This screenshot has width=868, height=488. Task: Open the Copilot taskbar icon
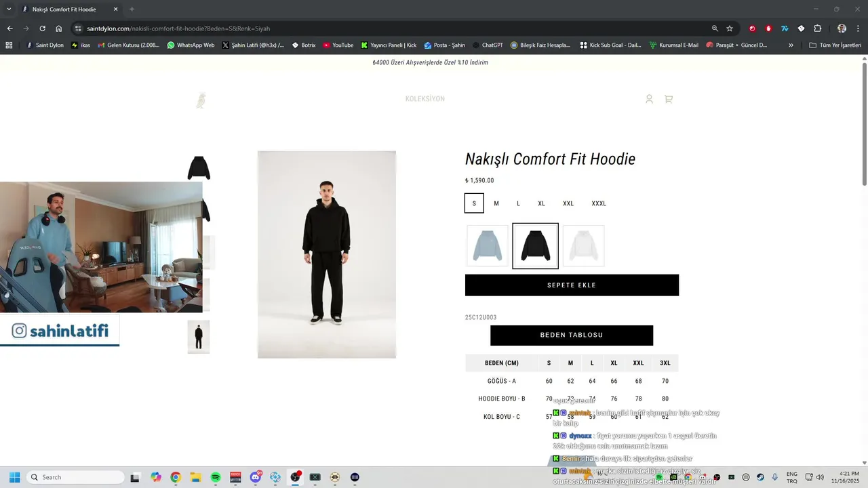click(x=156, y=477)
